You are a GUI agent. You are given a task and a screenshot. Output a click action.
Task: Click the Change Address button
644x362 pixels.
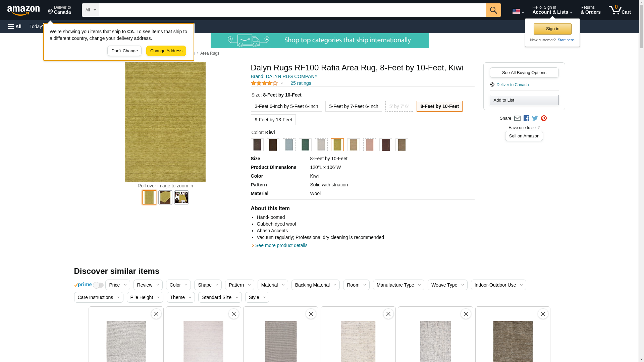pos(166,51)
